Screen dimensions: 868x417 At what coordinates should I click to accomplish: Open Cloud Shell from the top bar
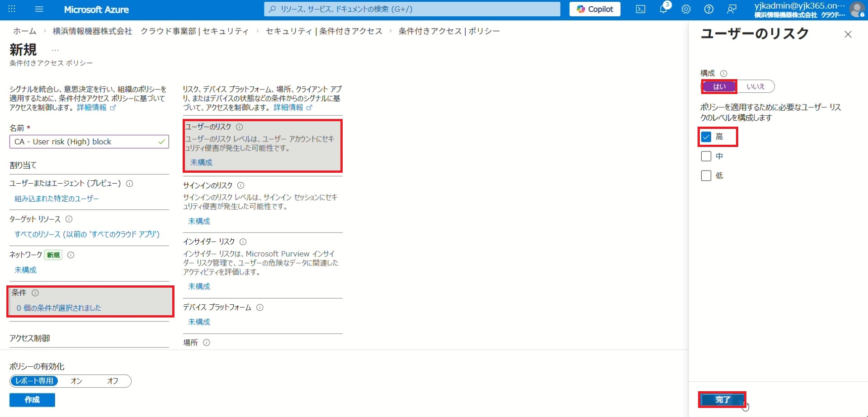click(641, 9)
